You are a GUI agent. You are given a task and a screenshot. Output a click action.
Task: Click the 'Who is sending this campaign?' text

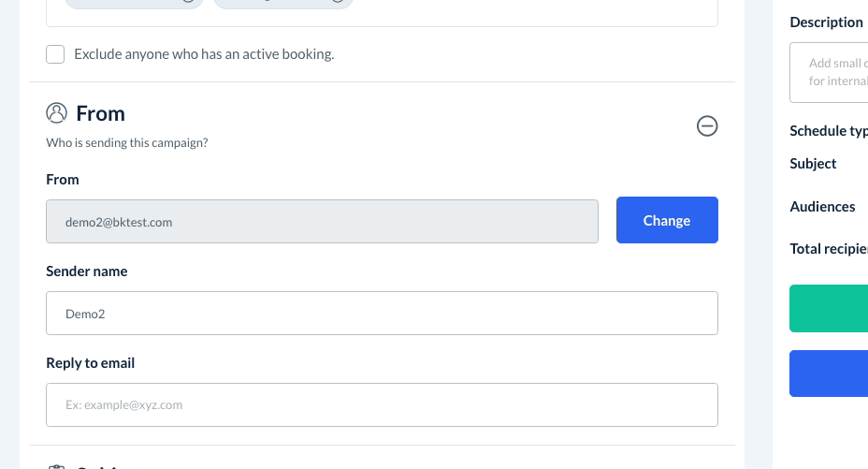[127, 143]
